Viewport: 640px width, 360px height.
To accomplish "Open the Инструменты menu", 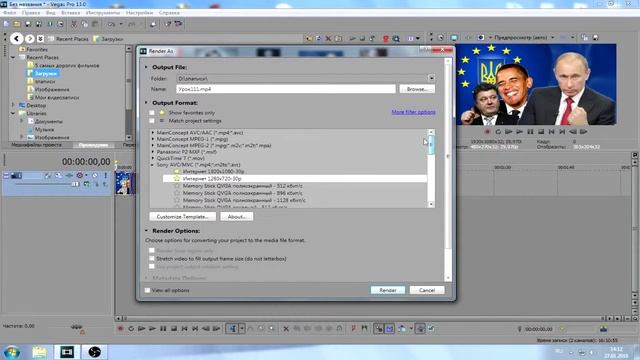I will 103,13.
